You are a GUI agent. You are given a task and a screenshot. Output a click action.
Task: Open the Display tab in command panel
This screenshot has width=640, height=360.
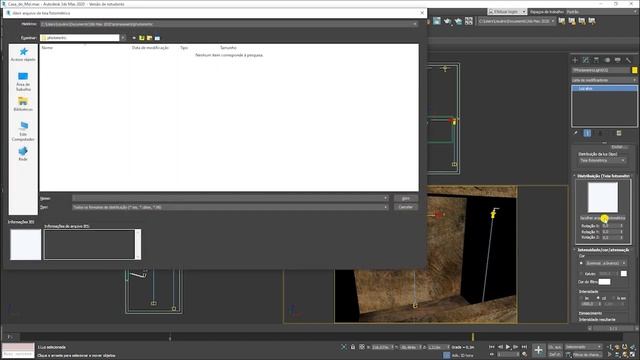tap(618, 60)
